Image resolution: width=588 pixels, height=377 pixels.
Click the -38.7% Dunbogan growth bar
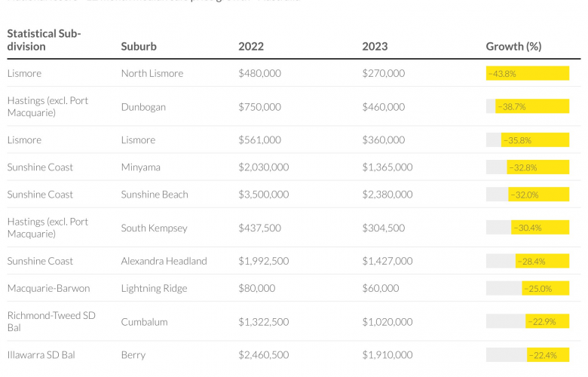pos(531,107)
